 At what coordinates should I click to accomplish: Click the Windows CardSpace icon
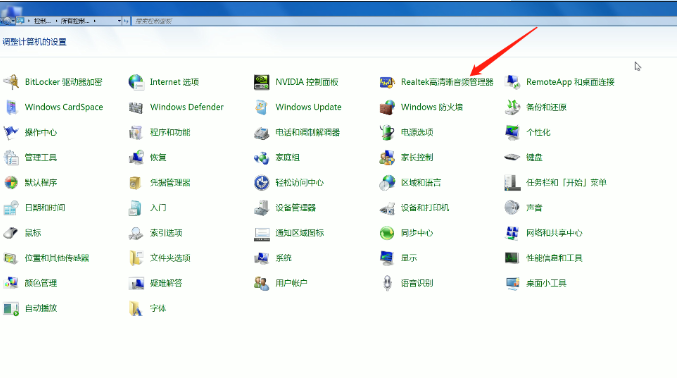tap(11, 107)
